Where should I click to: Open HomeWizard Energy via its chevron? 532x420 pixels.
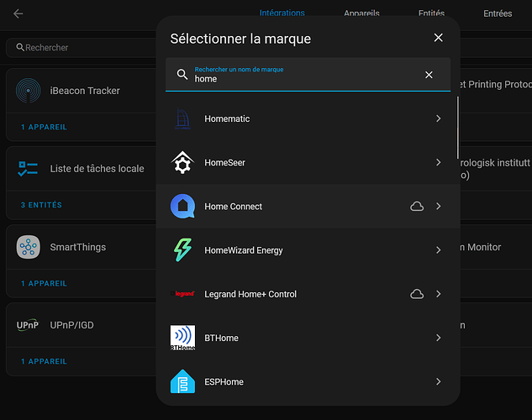point(439,249)
